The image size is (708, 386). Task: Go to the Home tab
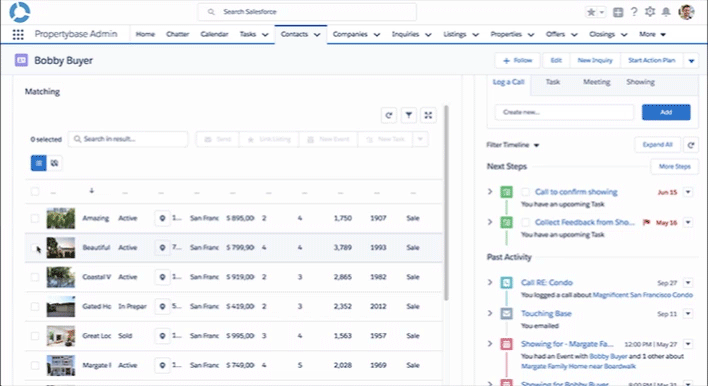pyautogui.click(x=145, y=34)
